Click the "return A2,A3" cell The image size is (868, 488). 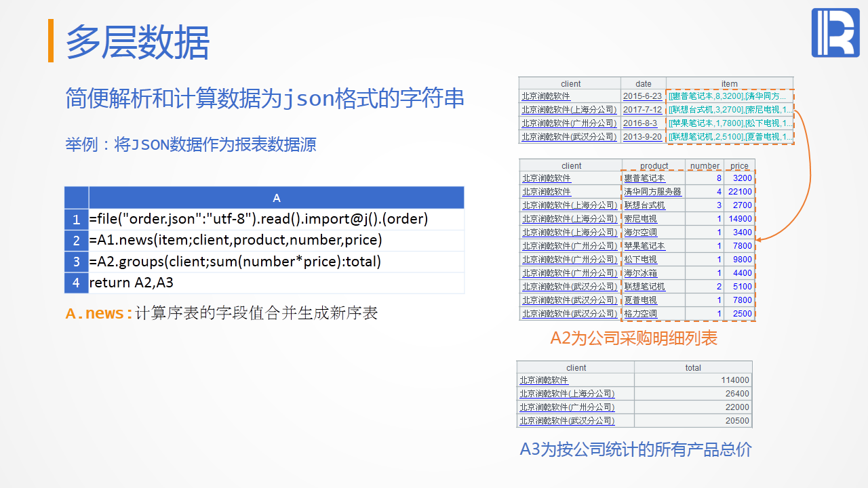pyautogui.click(x=277, y=283)
